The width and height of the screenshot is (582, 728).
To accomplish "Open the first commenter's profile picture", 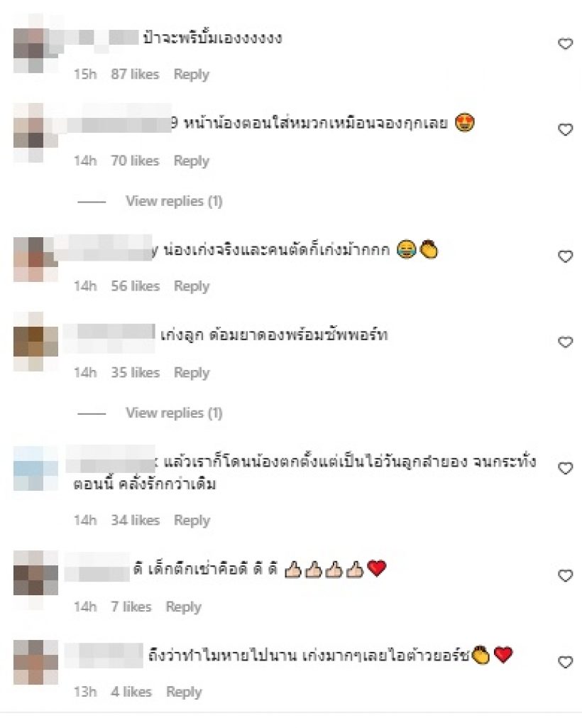I will (35, 43).
